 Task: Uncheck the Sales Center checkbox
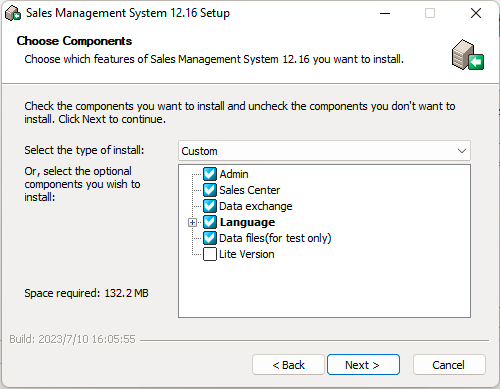pyautogui.click(x=210, y=190)
